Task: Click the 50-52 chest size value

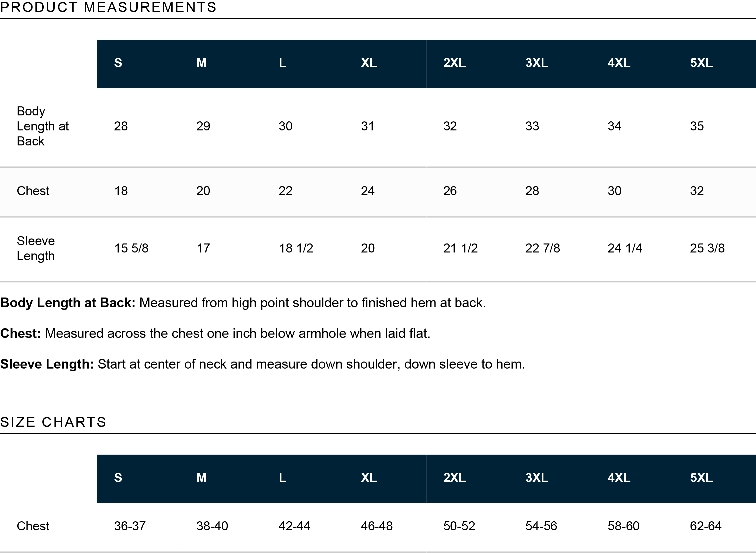Action: point(459,526)
